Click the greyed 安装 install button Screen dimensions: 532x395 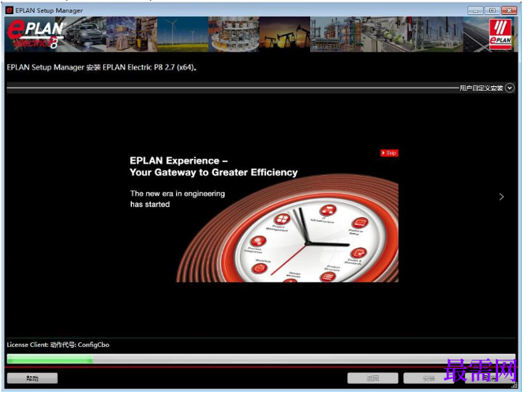[429, 378]
